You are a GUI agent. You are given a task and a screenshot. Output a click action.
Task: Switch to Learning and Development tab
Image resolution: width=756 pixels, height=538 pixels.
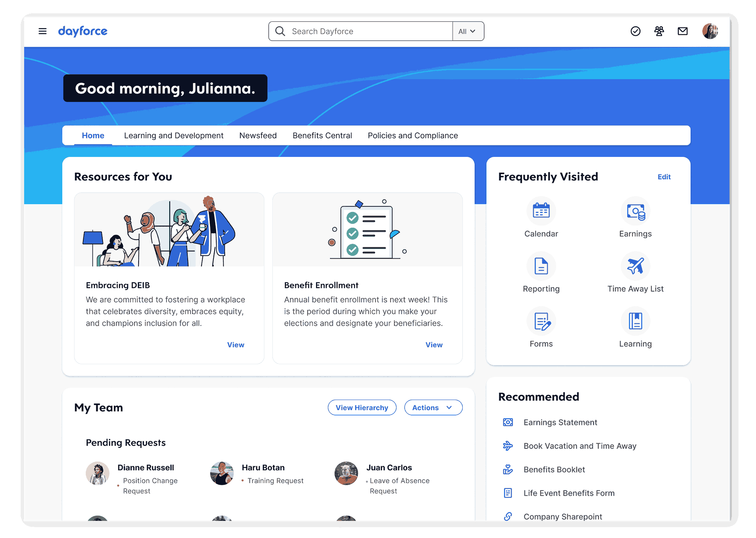click(x=174, y=136)
